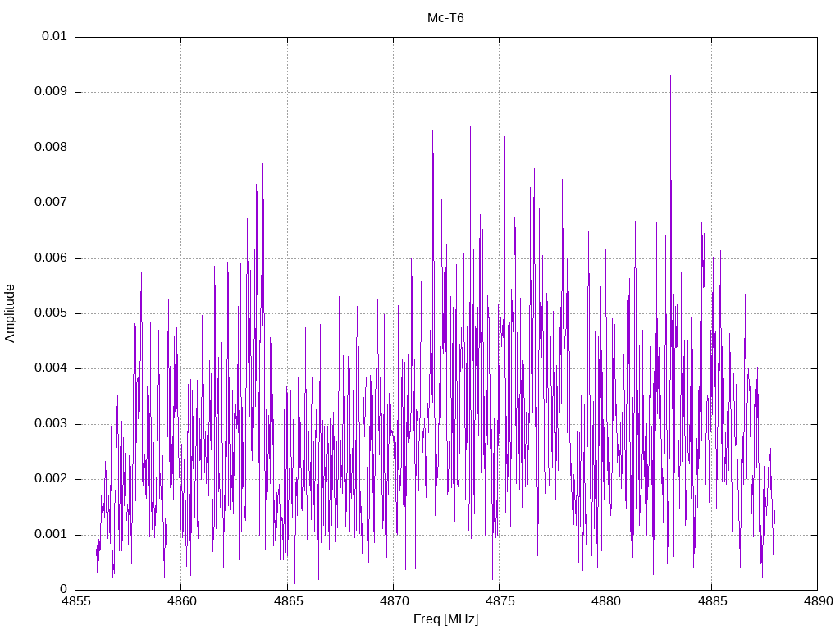Click the Freq [MHz] axis label

tap(445, 619)
